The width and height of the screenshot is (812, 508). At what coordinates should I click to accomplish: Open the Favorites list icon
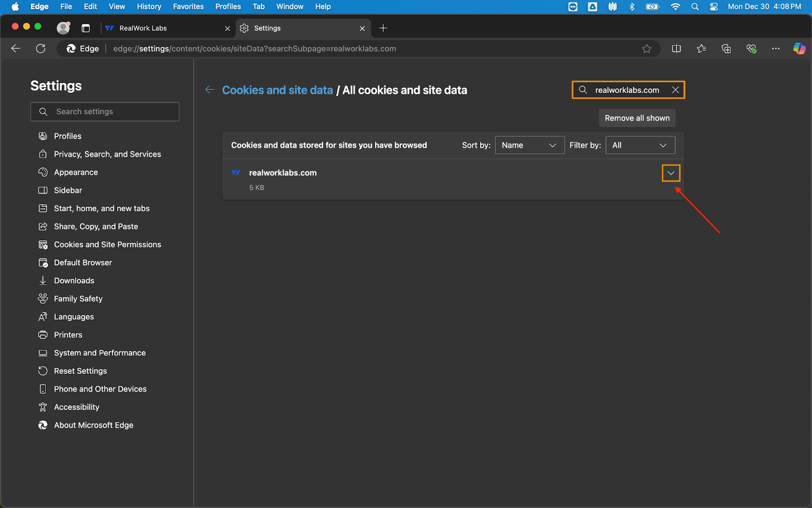(701, 49)
